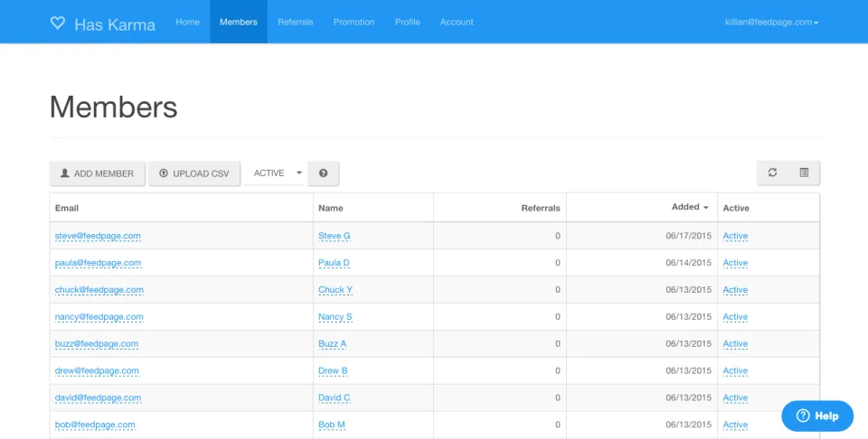Edit email paula@feedpage.com

pos(98,263)
